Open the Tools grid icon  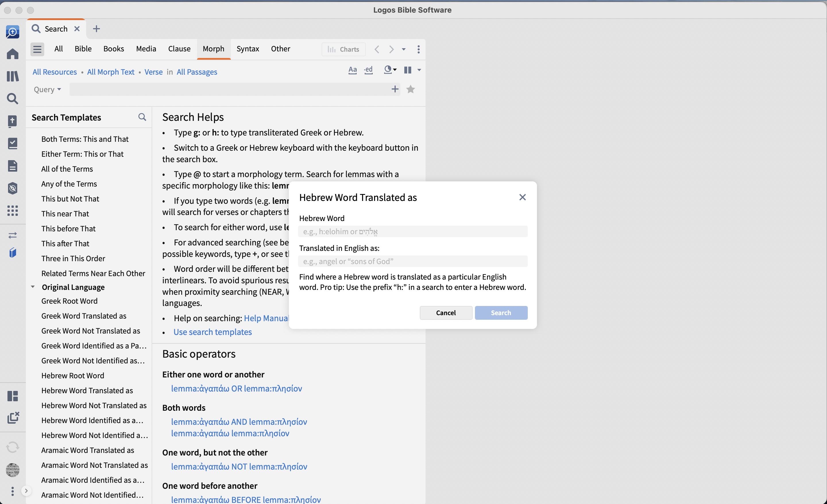[13, 211]
